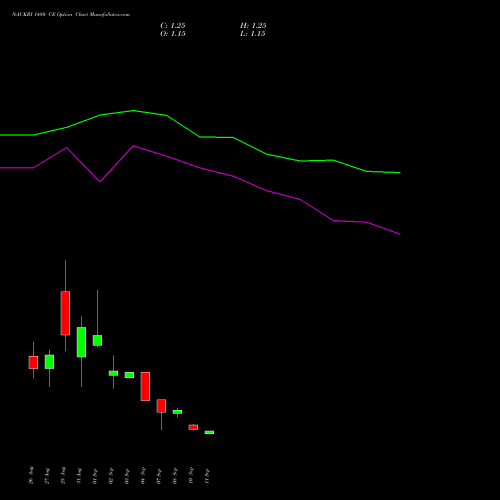Click the green candlestick for 27 Aug

click(49, 362)
